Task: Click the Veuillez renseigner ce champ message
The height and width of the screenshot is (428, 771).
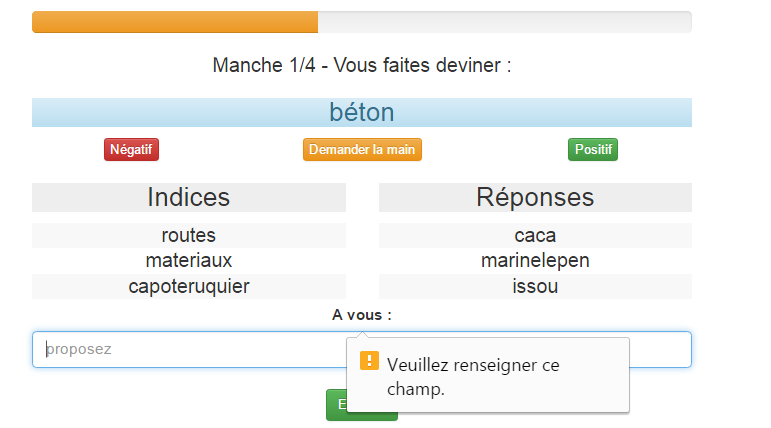Action: tap(473, 376)
